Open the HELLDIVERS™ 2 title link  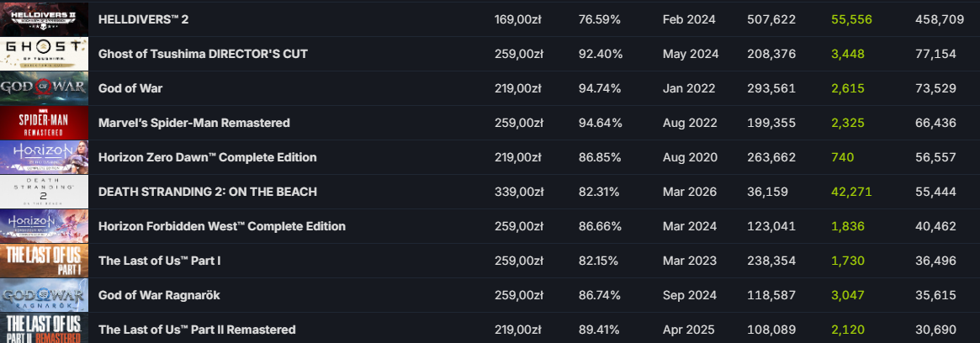[140, 19]
